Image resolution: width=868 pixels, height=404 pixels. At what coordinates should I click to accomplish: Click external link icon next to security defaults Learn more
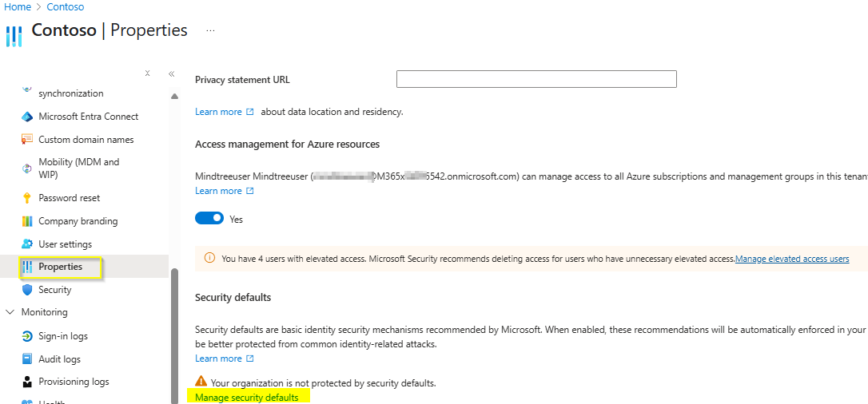(249, 358)
